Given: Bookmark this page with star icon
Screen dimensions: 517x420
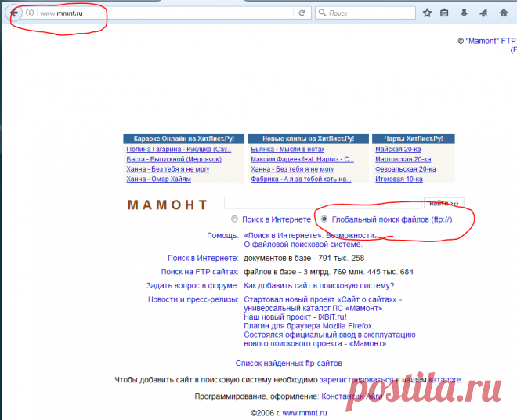Looking at the screenshot, I should coord(427,13).
